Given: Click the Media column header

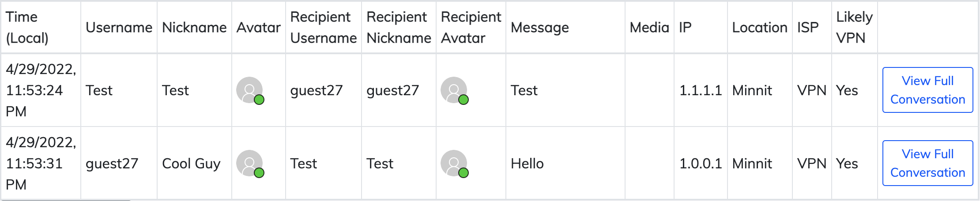Looking at the screenshot, I should 649,27.
